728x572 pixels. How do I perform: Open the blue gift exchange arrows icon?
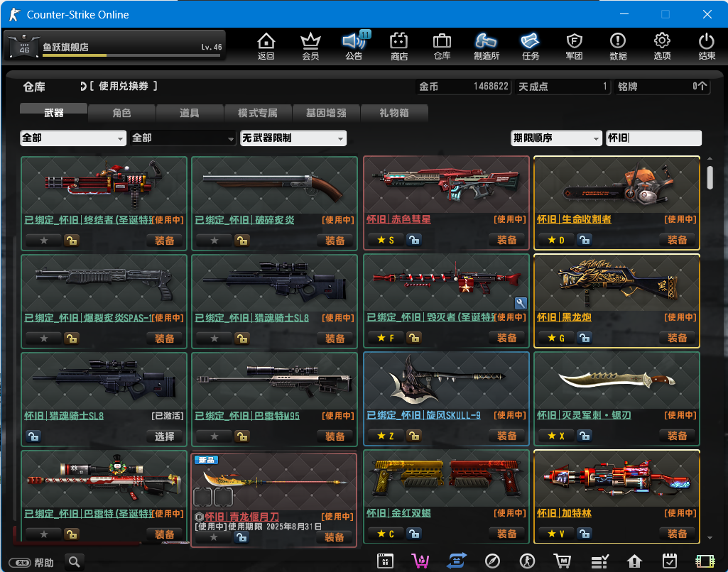pos(457,561)
